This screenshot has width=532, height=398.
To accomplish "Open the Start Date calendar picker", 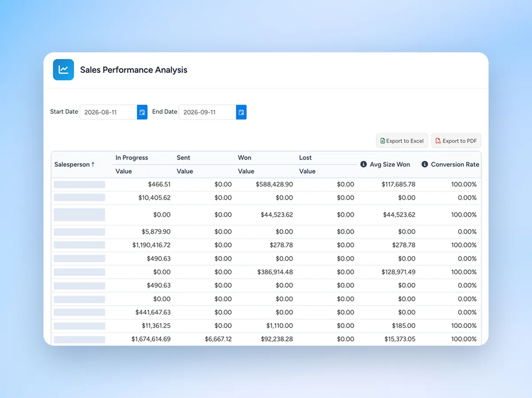I will coord(142,112).
